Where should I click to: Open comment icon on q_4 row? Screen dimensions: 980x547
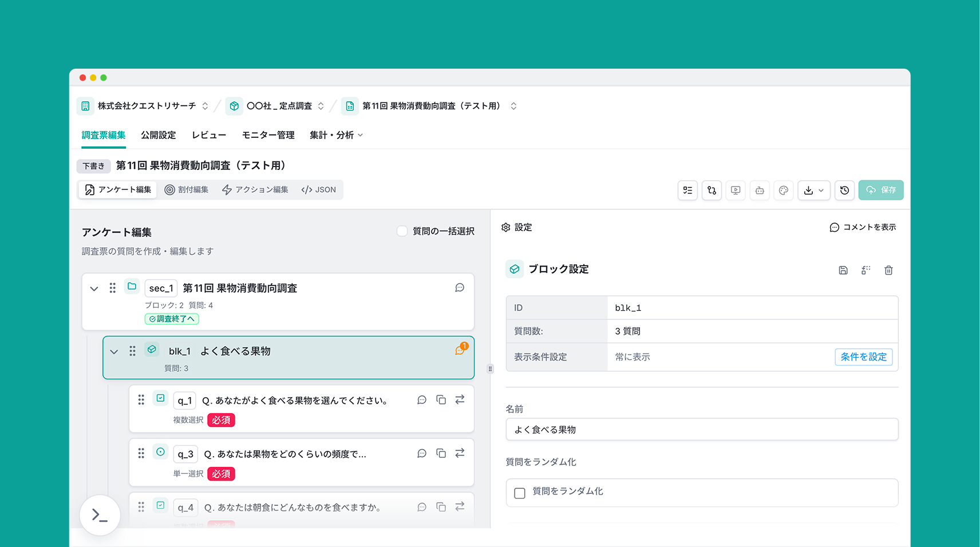(422, 507)
